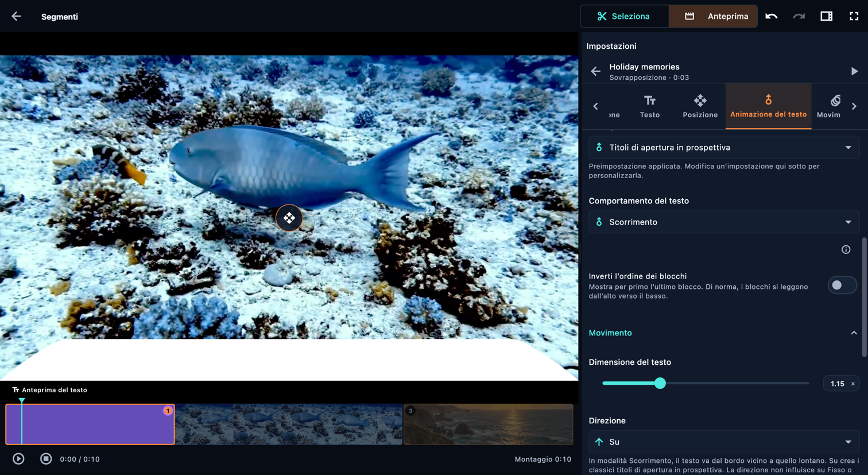The height and width of the screenshot is (475, 868).
Task: Select the fish video segment in timeline
Action: 289,424
